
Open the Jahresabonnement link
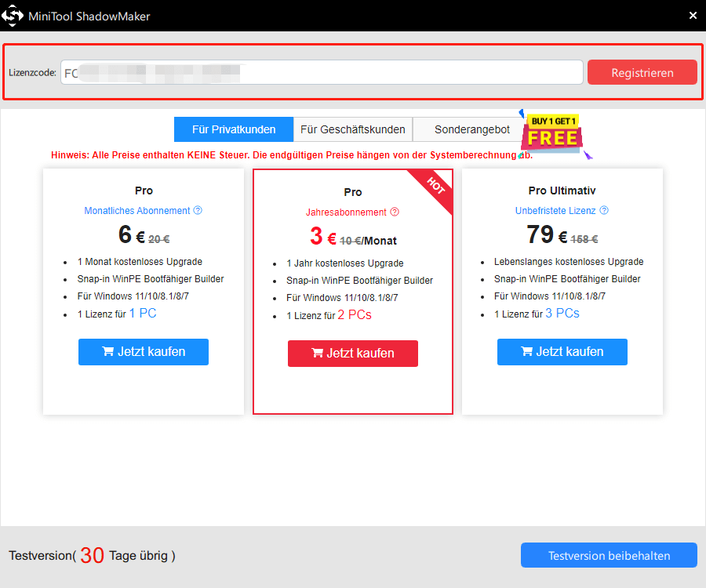(346, 212)
